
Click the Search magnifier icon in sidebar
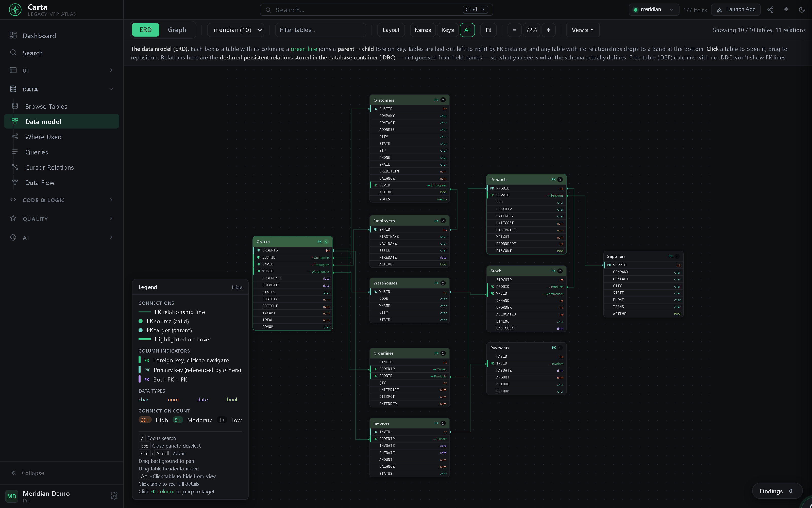pos(13,52)
